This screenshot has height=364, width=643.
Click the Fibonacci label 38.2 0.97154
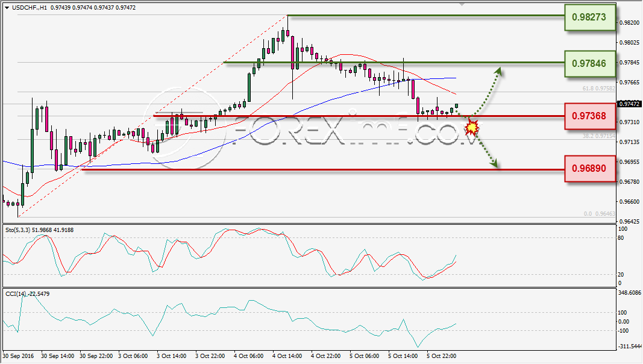click(x=599, y=136)
